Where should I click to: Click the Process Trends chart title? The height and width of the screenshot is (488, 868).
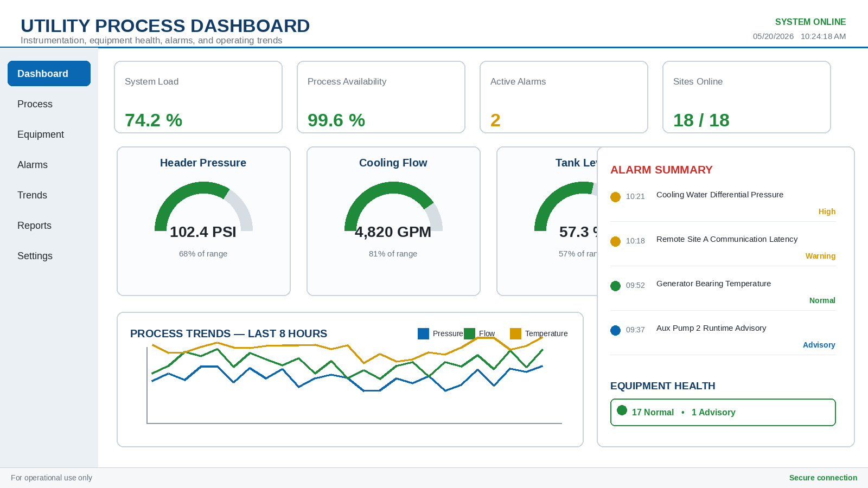point(228,333)
